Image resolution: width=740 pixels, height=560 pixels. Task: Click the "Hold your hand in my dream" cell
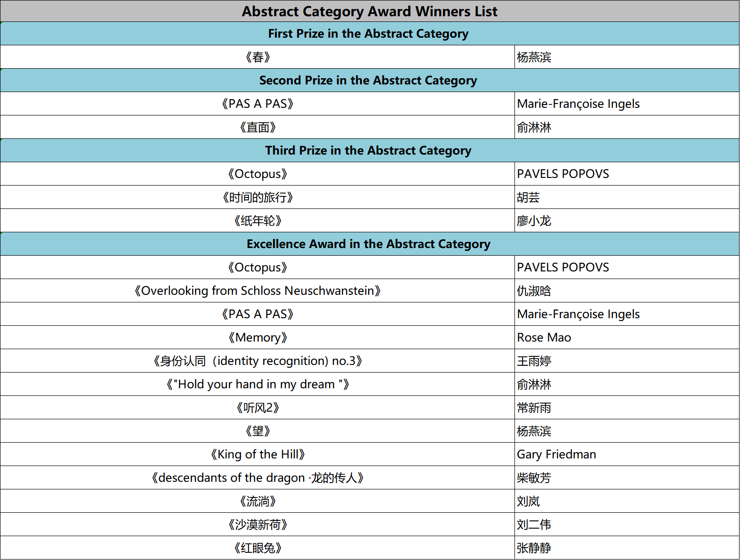click(x=257, y=384)
